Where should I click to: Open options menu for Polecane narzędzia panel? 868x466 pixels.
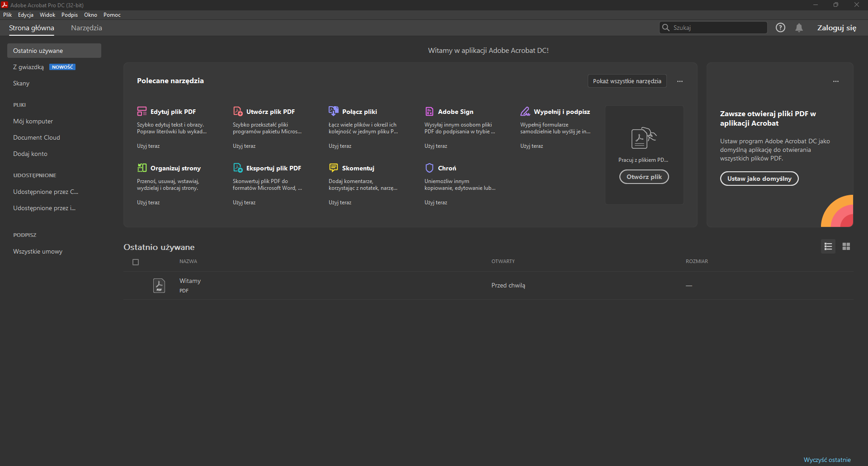680,81
